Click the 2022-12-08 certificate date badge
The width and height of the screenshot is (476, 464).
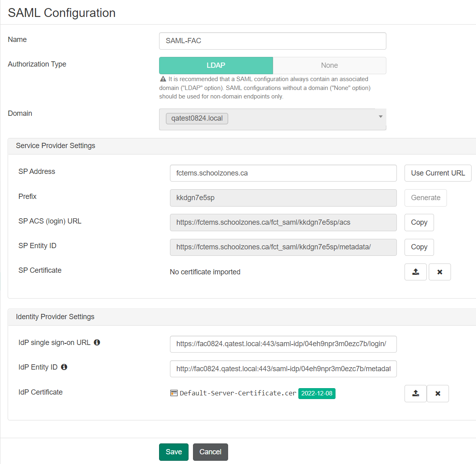[317, 393]
